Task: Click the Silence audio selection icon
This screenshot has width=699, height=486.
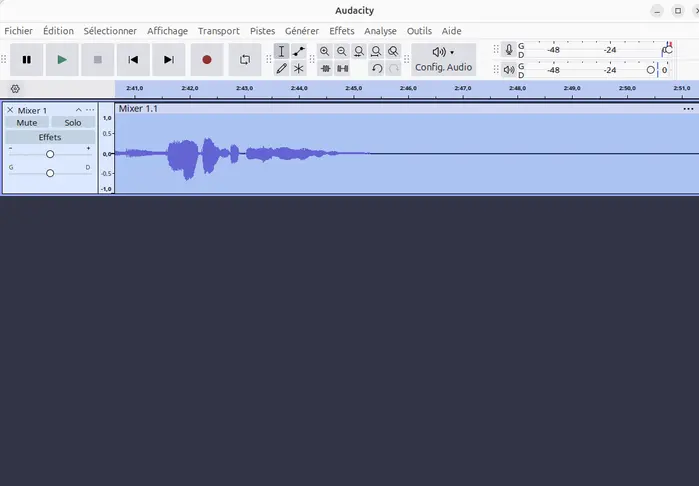Action: pyautogui.click(x=342, y=69)
